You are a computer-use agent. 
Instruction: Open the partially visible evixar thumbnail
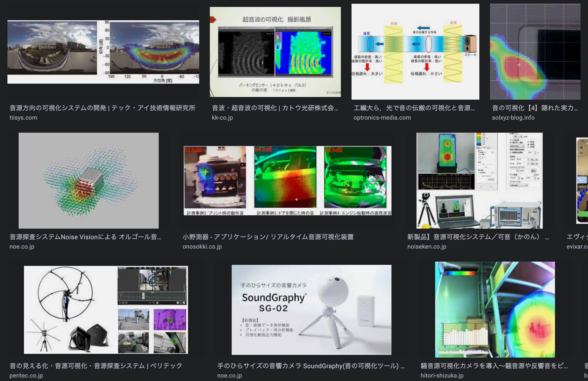pyautogui.click(x=582, y=180)
